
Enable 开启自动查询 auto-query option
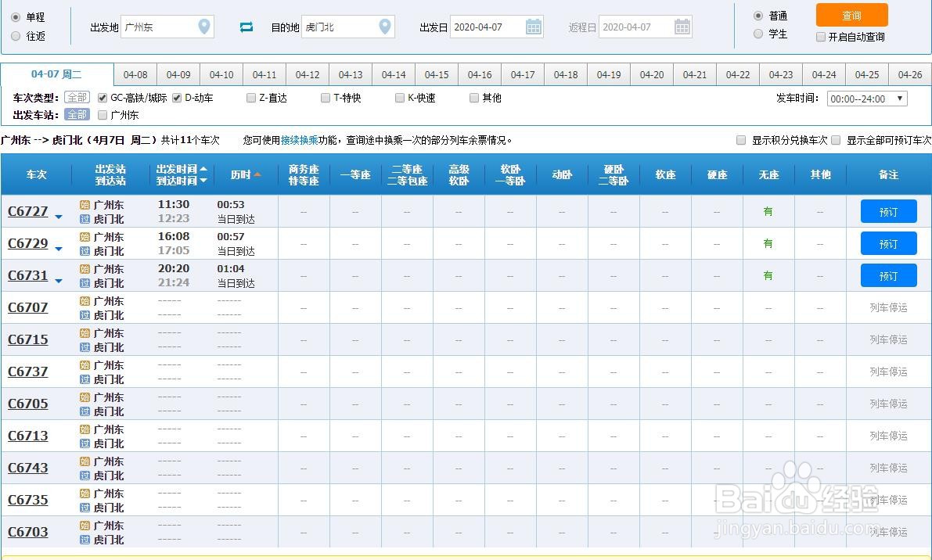click(x=820, y=36)
